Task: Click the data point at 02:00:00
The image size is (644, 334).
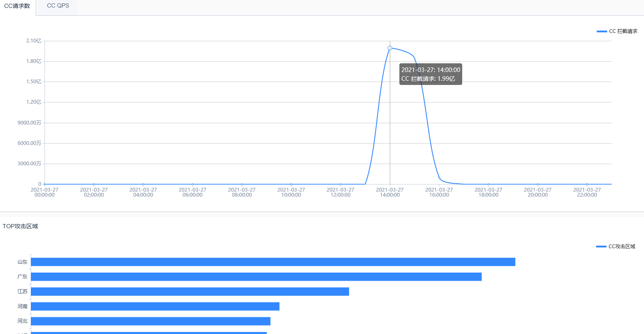Action: [94, 184]
